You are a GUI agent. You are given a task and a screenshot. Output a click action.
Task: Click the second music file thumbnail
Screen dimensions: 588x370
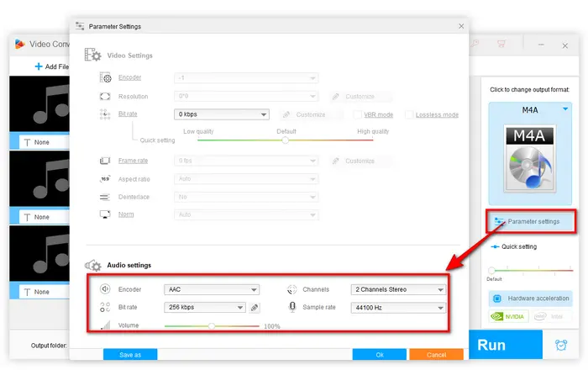point(39,178)
